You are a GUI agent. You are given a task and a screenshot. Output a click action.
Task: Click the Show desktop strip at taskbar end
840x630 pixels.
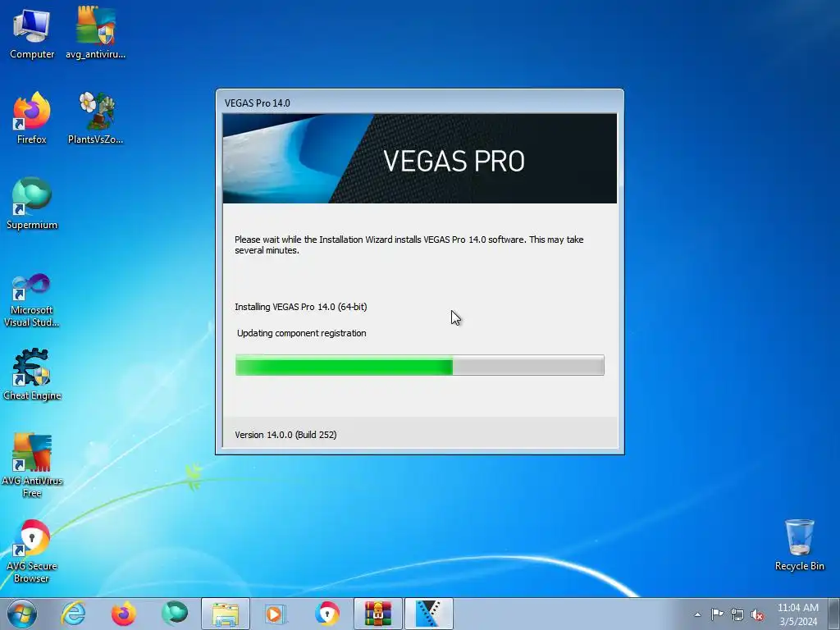click(x=834, y=614)
